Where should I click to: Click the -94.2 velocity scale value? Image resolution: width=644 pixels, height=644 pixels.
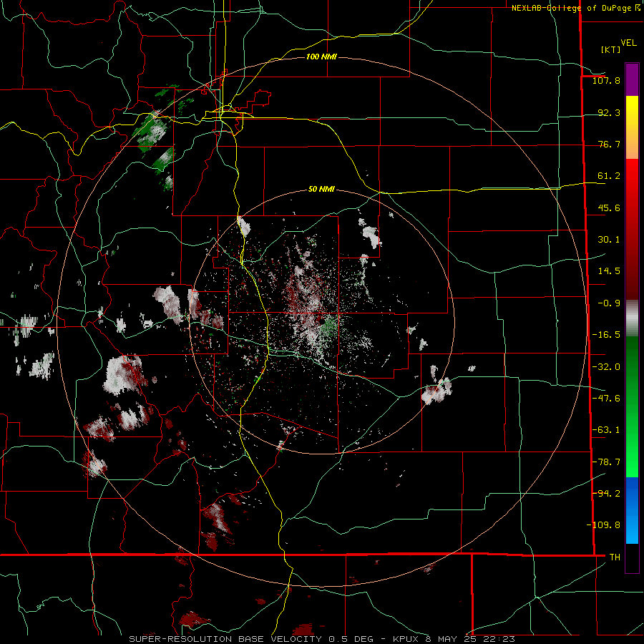(606, 493)
